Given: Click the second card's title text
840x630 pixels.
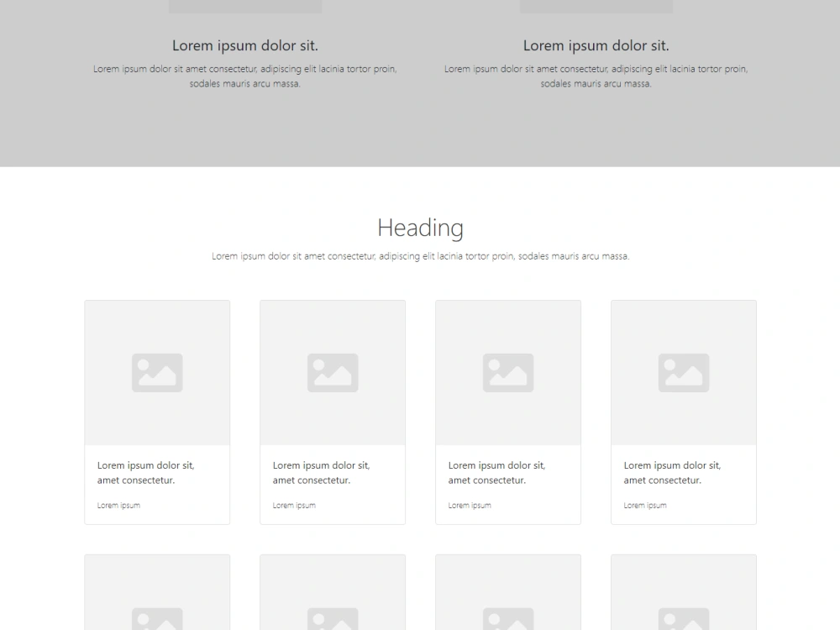Looking at the screenshot, I should (x=322, y=472).
